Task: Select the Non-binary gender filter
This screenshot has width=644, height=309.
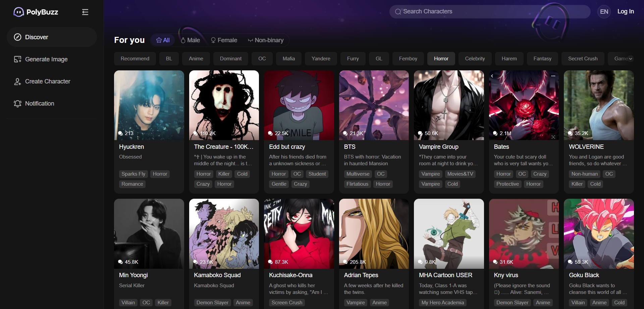Action: [x=266, y=40]
